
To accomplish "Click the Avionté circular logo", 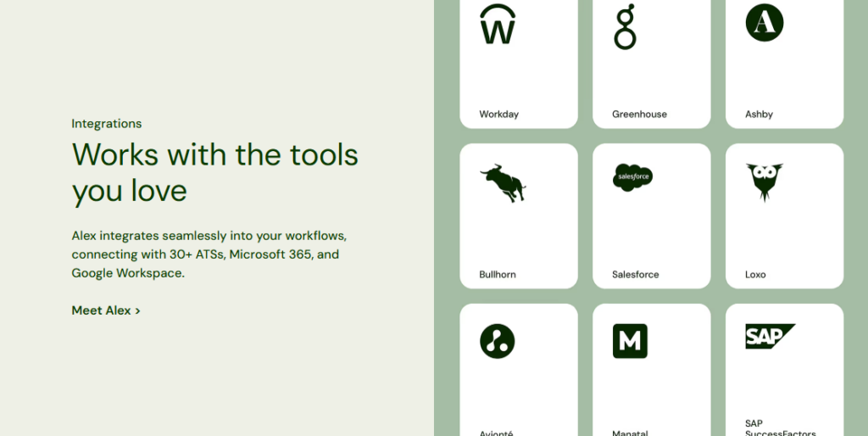I will click(x=497, y=341).
